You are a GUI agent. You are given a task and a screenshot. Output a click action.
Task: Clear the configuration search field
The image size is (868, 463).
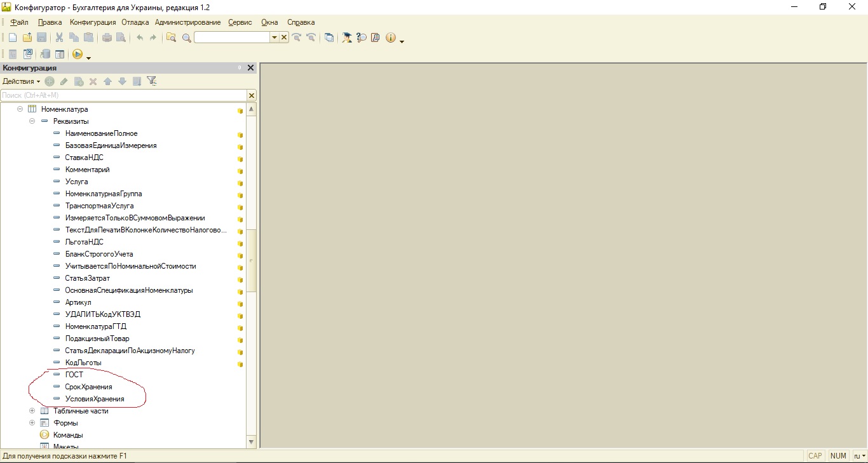252,95
